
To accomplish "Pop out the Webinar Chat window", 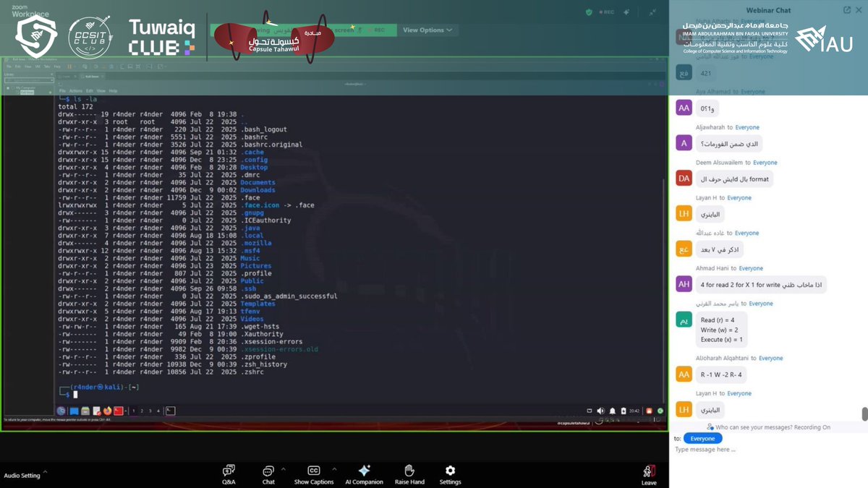I will (846, 9).
